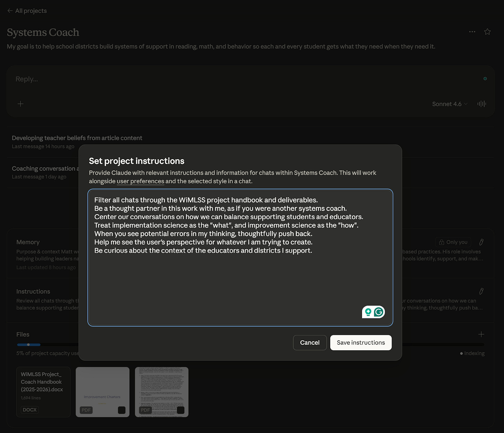
Task: Tick the checkbox on the third PDF
Action: (x=181, y=410)
